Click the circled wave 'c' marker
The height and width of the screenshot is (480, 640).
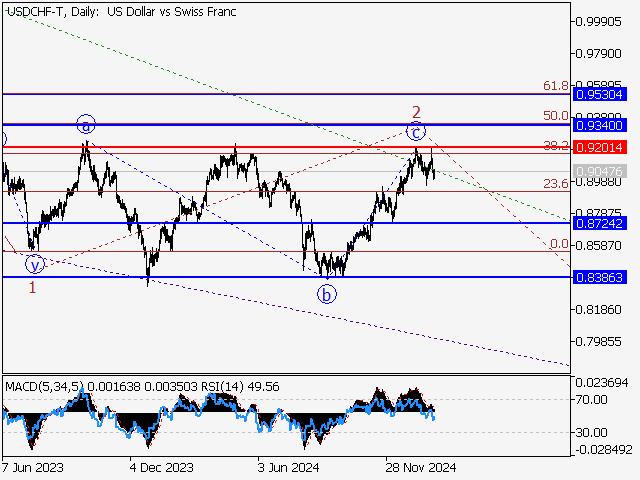[x=416, y=131]
